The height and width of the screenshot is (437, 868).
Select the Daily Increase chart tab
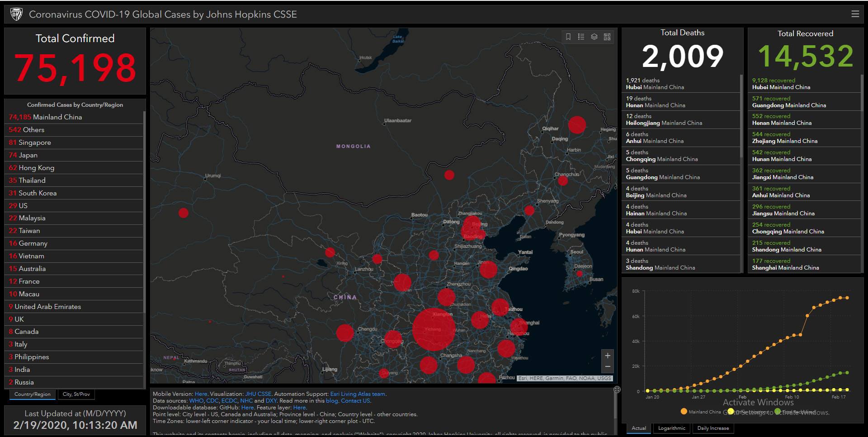[713, 428]
